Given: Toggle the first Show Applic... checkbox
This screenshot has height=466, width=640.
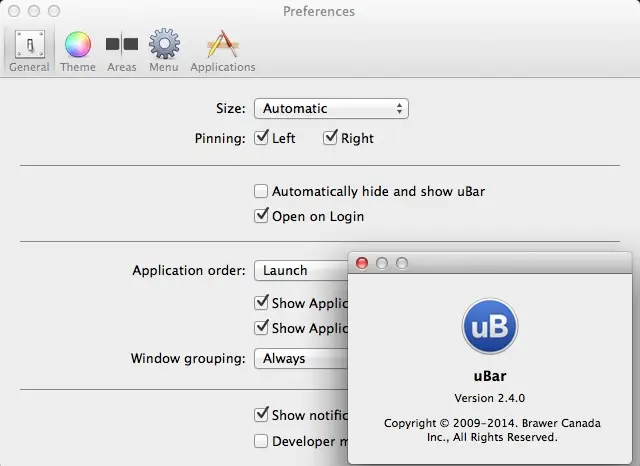Looking at the screenshot, I should (261, 303).
